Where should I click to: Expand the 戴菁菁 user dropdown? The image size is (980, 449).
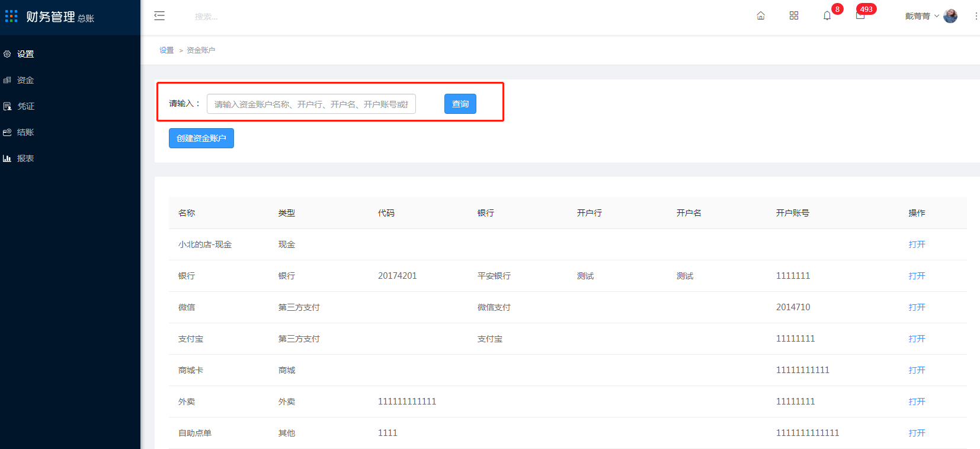click(922, 16)
